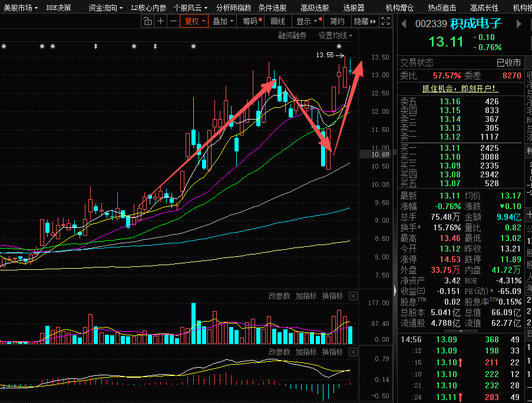Image resolution: width=532 pixels, height=403 pixels.
Task: Open 高级选股 menu
Action: (315, 8)
